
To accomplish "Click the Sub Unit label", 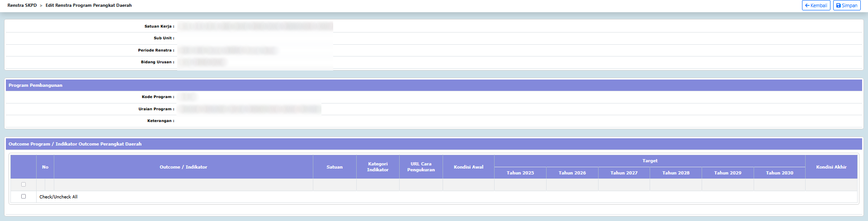I will point(164,38).
